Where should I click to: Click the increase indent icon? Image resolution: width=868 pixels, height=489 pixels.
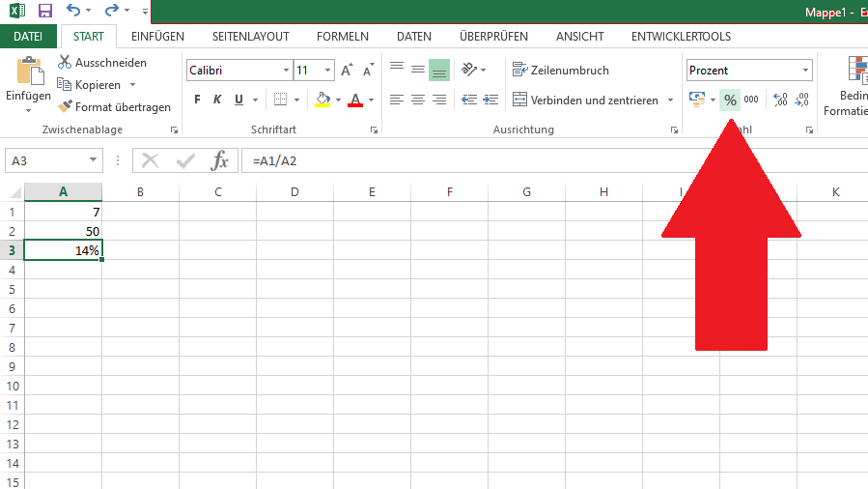pos(491,100)
